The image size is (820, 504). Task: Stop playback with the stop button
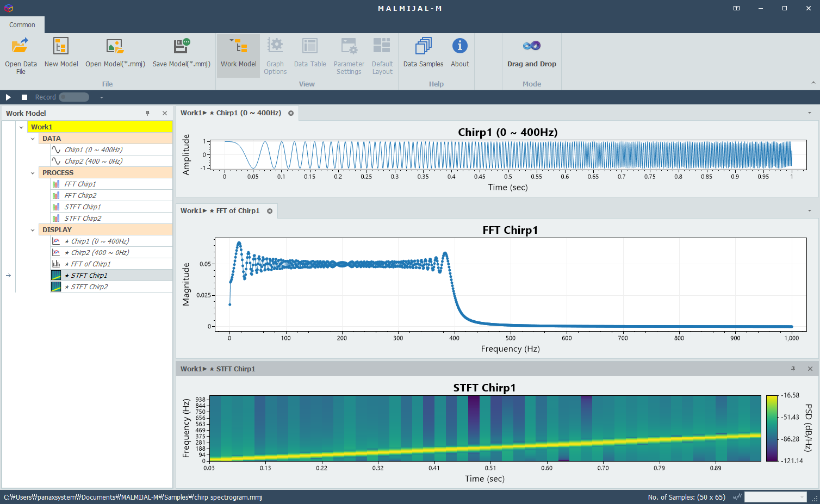tap(24, 97)
